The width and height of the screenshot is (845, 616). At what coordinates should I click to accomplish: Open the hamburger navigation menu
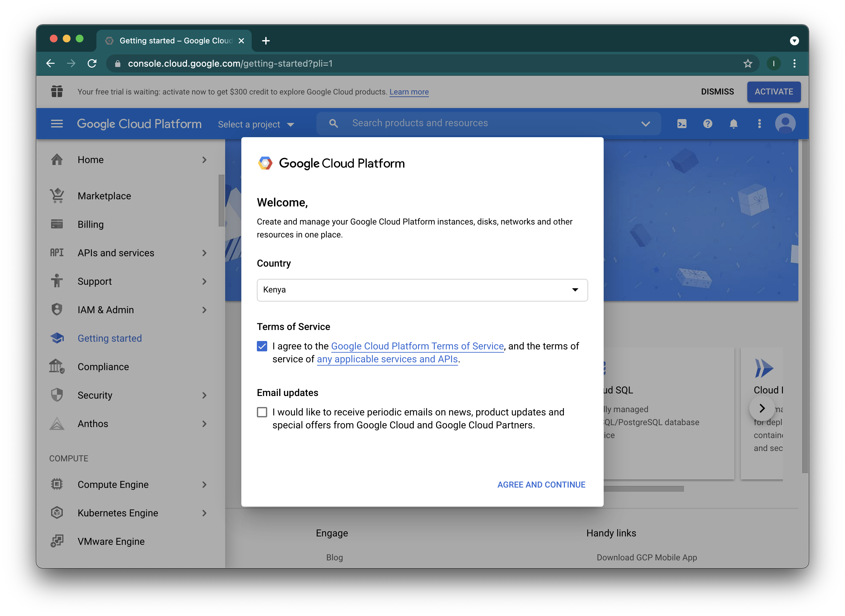[x=57, y=124]
